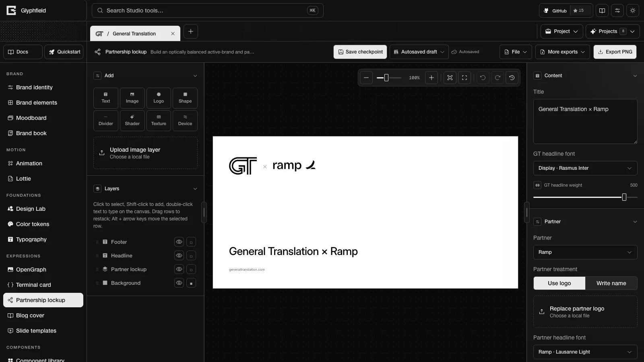Open More exports dropdown
Image resolution: width=644 pixels, height=362 pixels.
(563, 52)
